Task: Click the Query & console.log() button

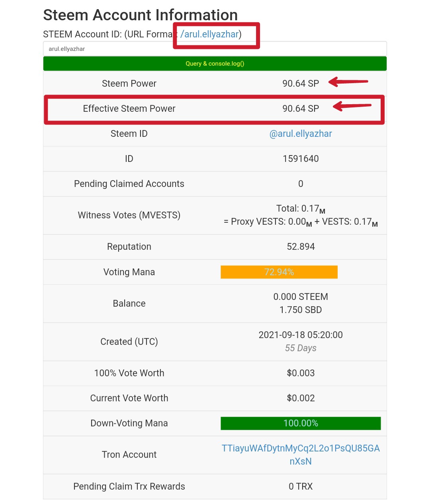Action: click(x=215, y=64)
